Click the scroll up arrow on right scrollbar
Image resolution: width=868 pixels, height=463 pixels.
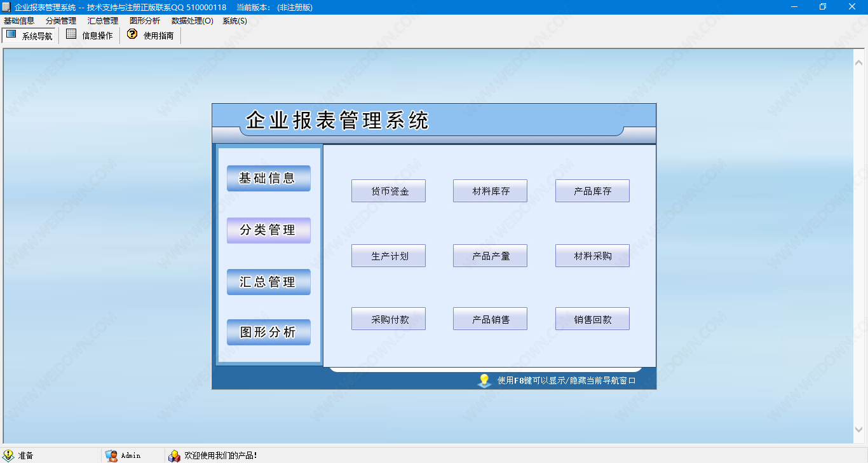pyautogui.click(x=859, y=62)
